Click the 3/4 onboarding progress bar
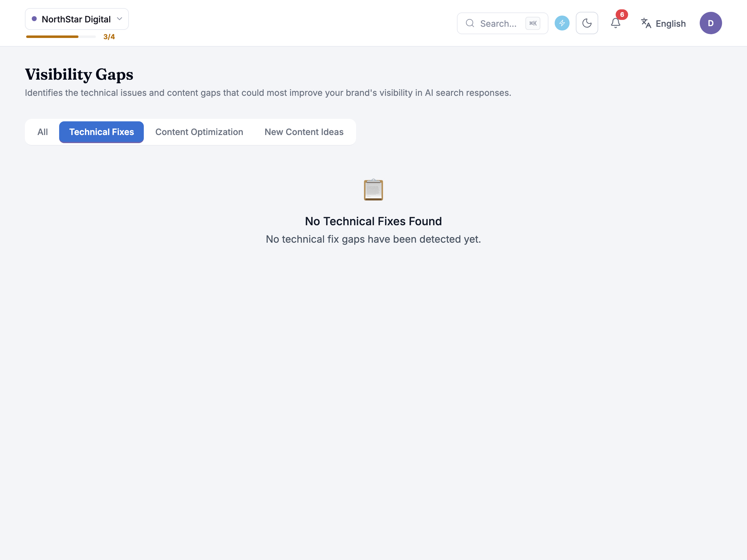The width and height of the screenshot is (747, 560). click(x=61, y=37)
